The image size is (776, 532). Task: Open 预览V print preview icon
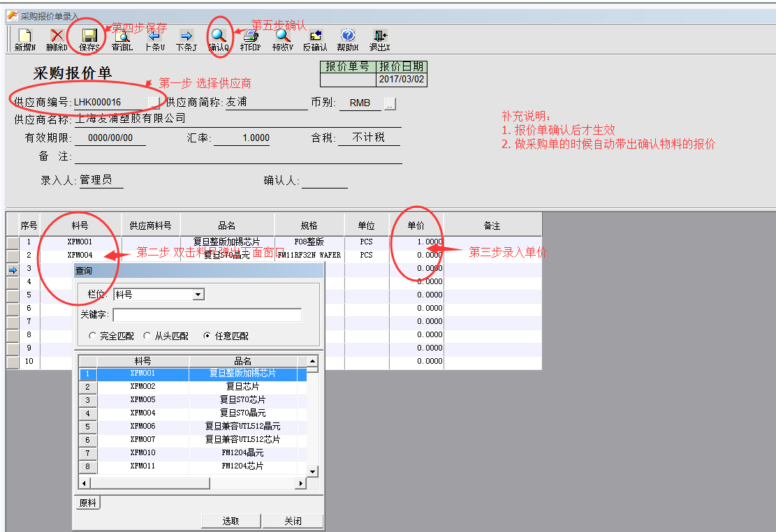click(283, 40)
